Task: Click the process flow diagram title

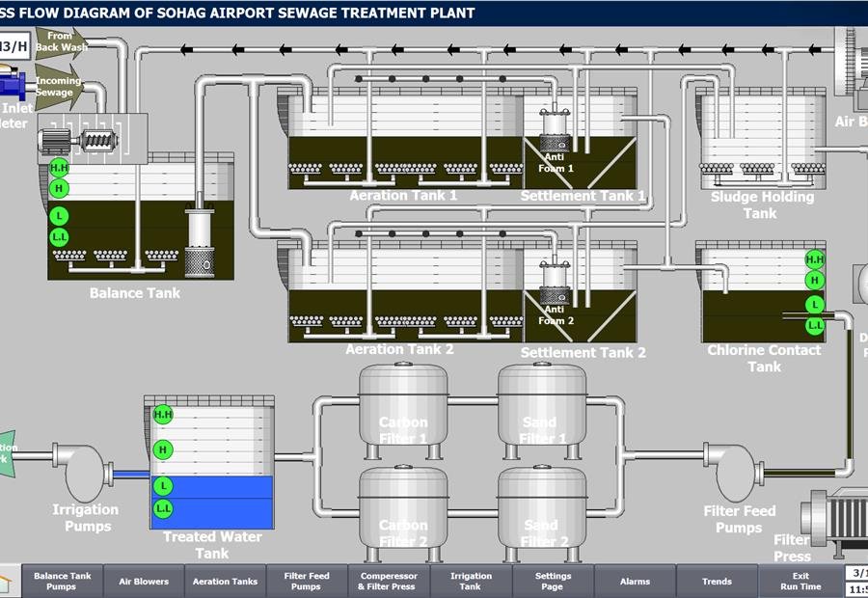Action: (237, 13)
